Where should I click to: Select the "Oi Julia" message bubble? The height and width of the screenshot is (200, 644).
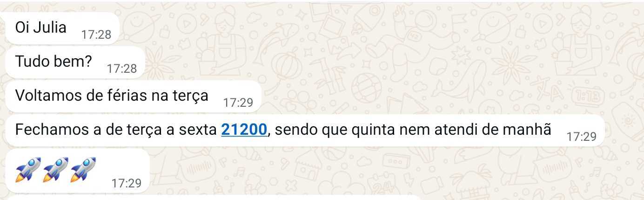62,28
